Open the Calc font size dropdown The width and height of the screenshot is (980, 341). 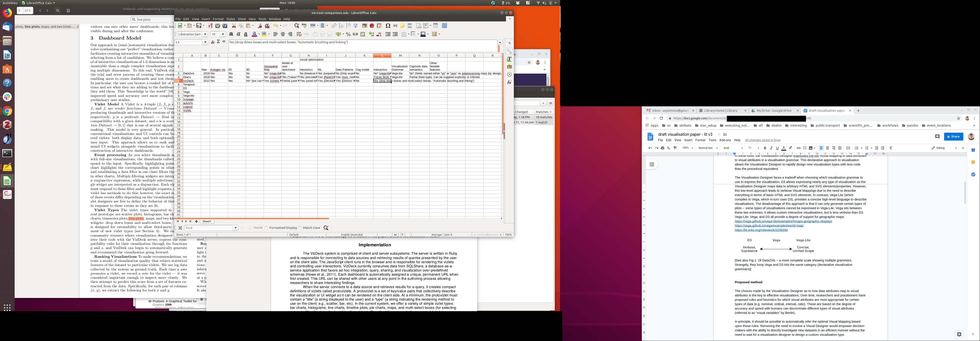coord(223,34)
